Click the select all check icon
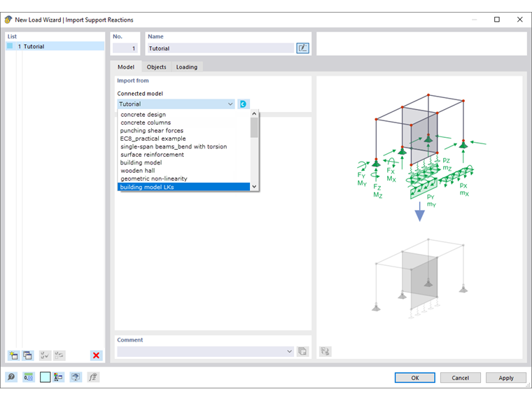 coord(44,356)
